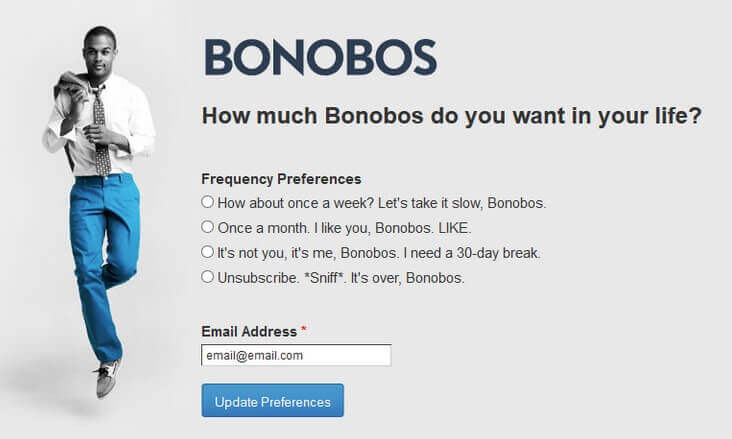Click the "How much Bonobos" headline
Screen dimensions: 732x439
451,115
